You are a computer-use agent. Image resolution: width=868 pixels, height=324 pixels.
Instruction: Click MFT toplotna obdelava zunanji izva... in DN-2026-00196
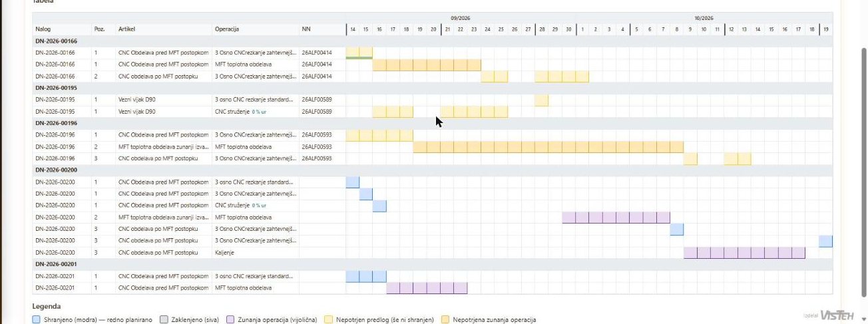[163, 147]
